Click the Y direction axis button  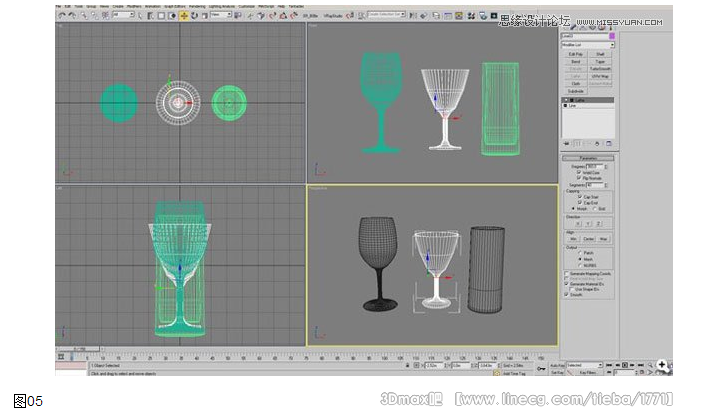588,223
